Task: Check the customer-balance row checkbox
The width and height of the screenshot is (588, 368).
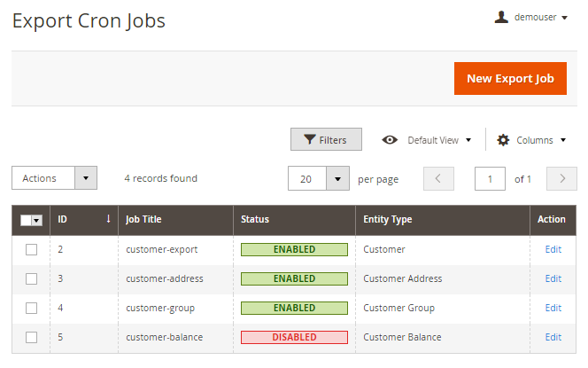Action: pos(31,337)
